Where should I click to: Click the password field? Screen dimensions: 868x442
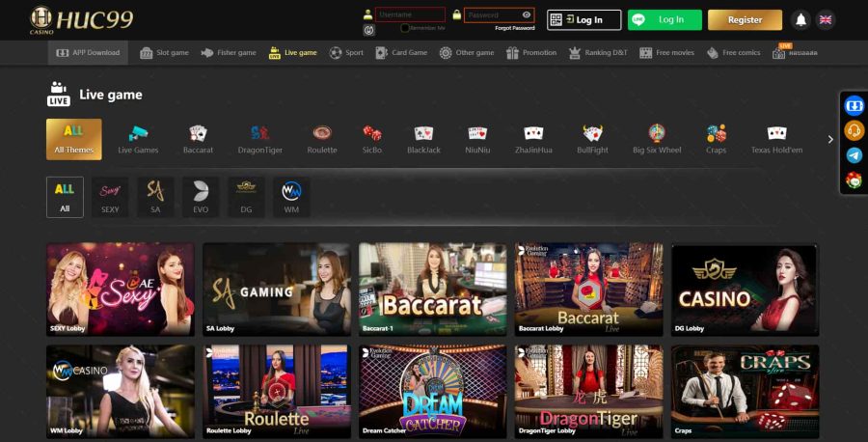[x=499, y=14]
